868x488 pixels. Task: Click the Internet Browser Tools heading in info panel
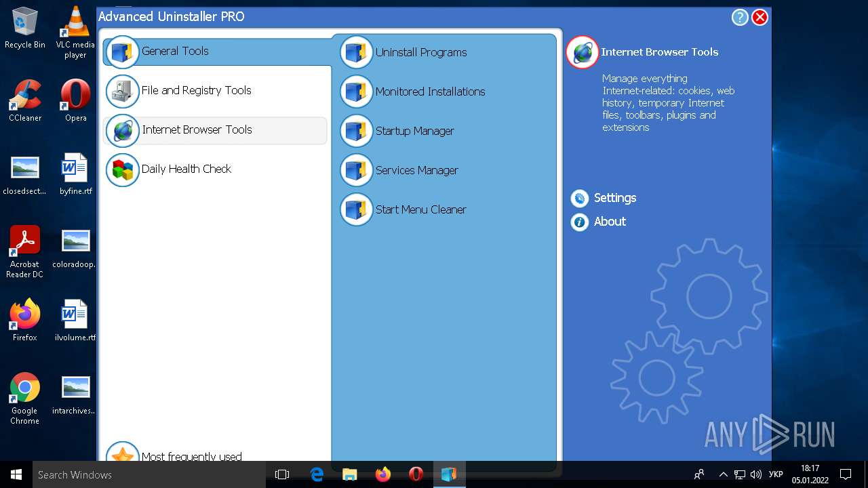pos(660,52)
